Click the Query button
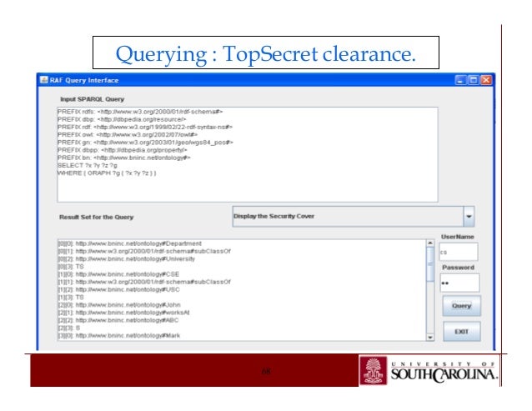 click(x=461, y=306)
